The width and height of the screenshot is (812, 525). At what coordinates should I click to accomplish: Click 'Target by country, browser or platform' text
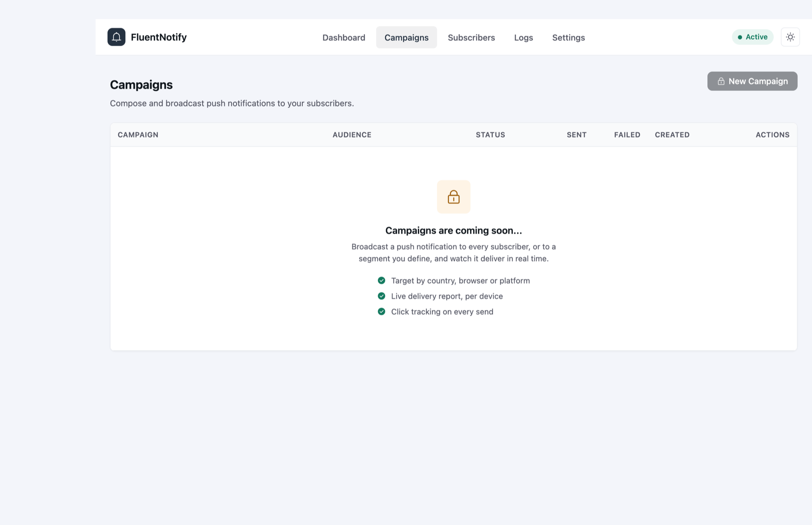tap(460, 281)
